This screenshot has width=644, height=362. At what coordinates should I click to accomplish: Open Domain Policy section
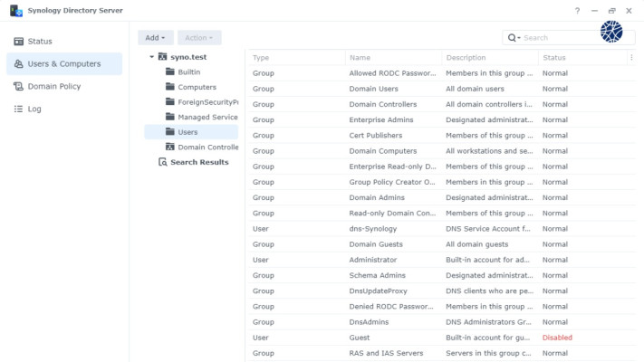(x=64, y=87)
